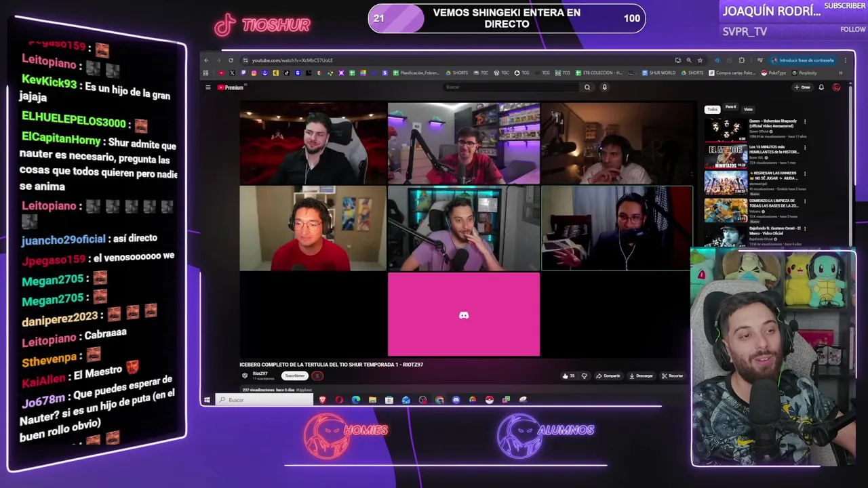Click the YouTube Buscar search field
Screen dimensions: 868x488
pos(510,87)
